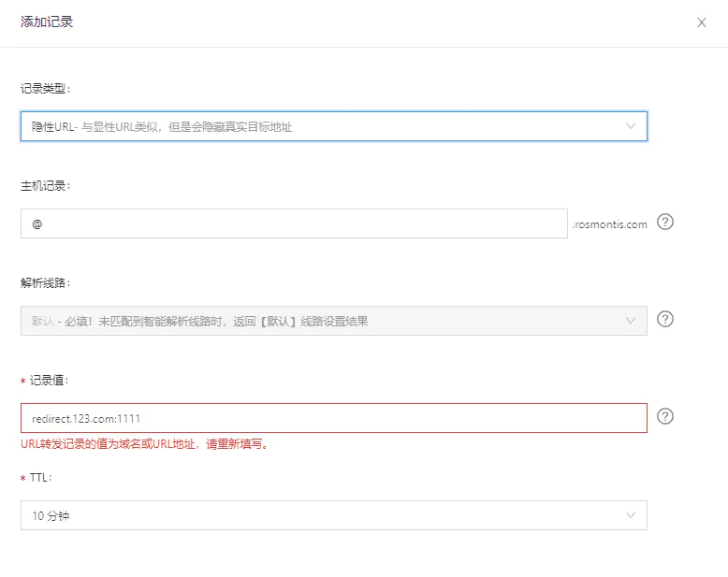This screenshot has height=577, width=728.
Task: Focus 记录值 input with redirect.123.com:1111
Action: pyautogui.click(x=334, y=418)
